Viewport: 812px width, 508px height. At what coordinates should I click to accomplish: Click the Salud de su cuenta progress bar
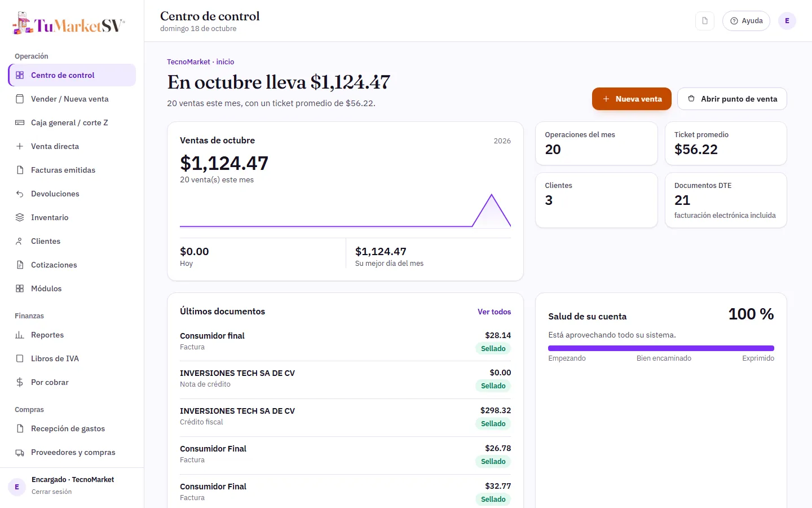(x=661, y=348)
